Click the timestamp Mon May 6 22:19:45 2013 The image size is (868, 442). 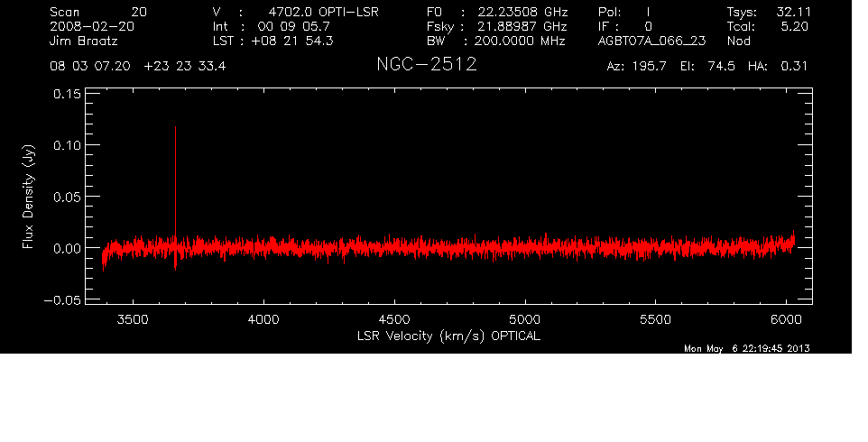click(747, 348)
